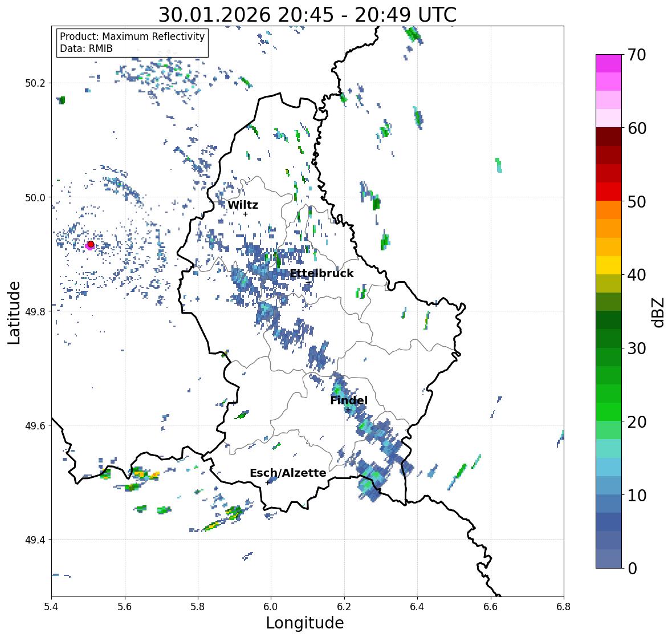This screenshot has width=672, height=637.
Task: Click the 5.8 longitude tick label
Action: pos(198,607)
